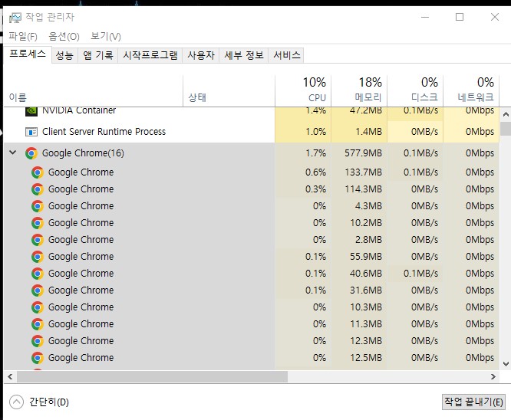Open the 보기(V) menu
Image resolution: width=511 pixels, height=420 pixels.
[x=106, y=36]
